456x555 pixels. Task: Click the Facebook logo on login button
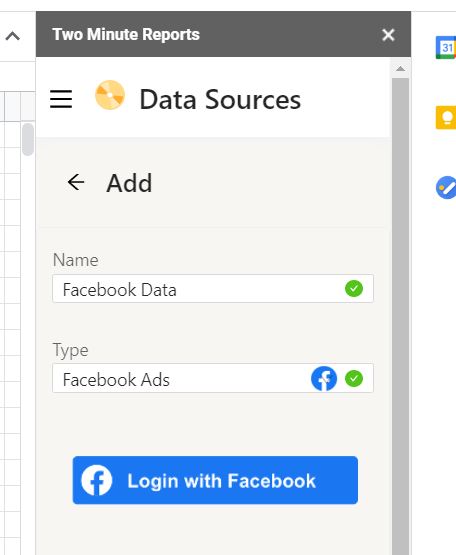(96, 480)
